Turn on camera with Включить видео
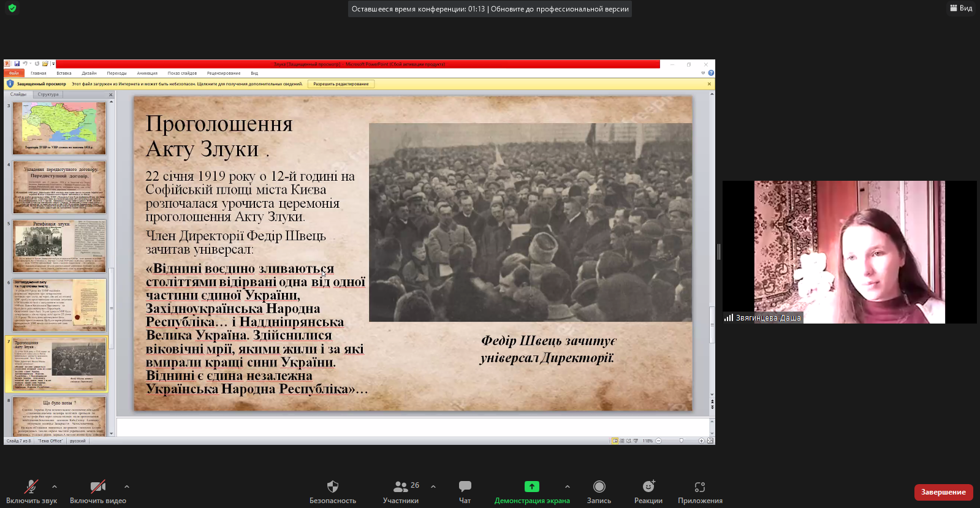 [97, 487]
